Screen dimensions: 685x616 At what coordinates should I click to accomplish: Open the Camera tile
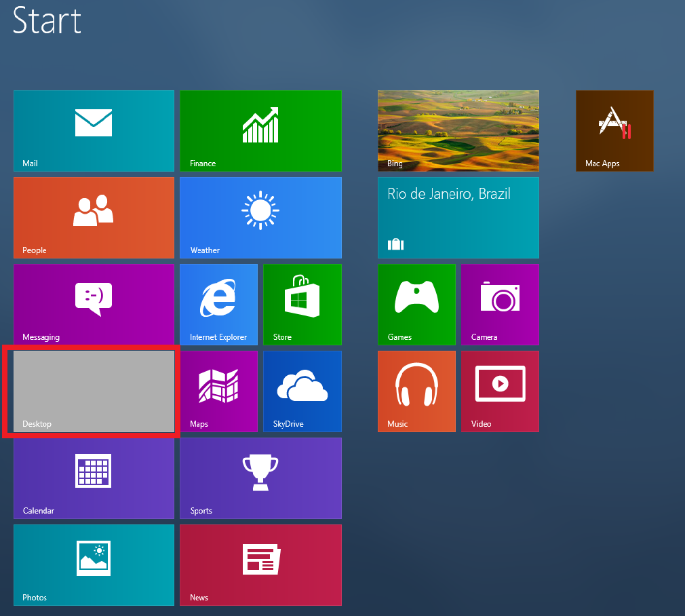500,305
